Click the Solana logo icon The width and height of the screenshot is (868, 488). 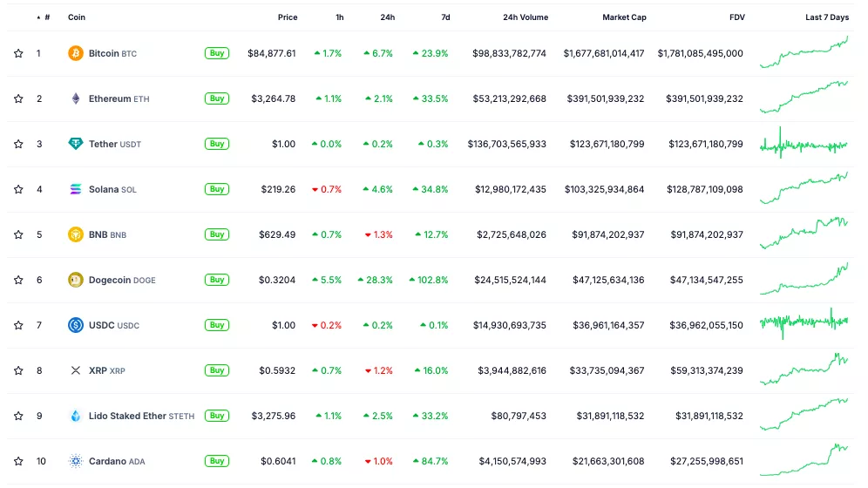coord(76,189)
